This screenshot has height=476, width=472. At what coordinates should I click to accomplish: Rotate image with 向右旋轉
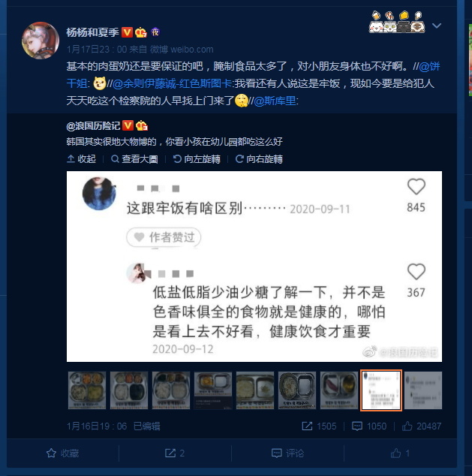259,158
